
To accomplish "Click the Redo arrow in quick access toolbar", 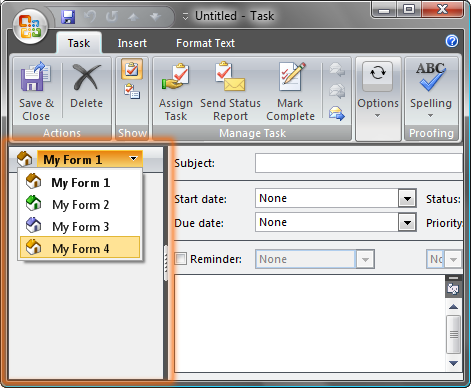I will coord(112,16).
